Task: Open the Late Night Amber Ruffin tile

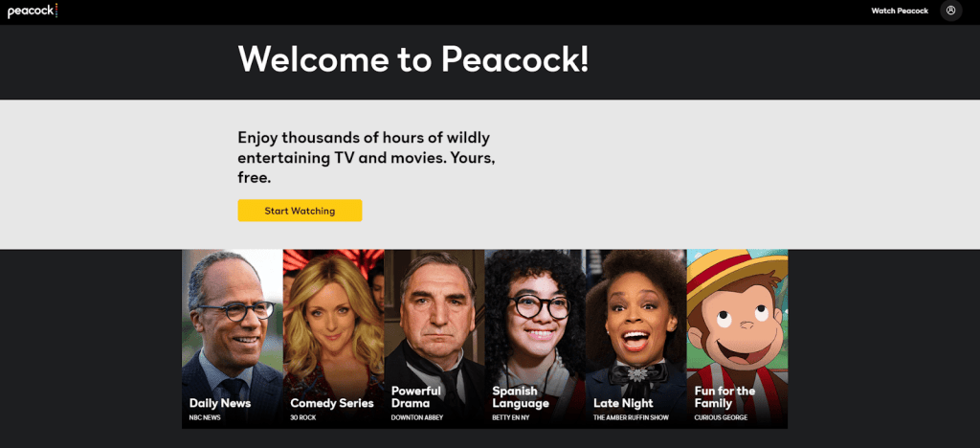Action: 636,339
